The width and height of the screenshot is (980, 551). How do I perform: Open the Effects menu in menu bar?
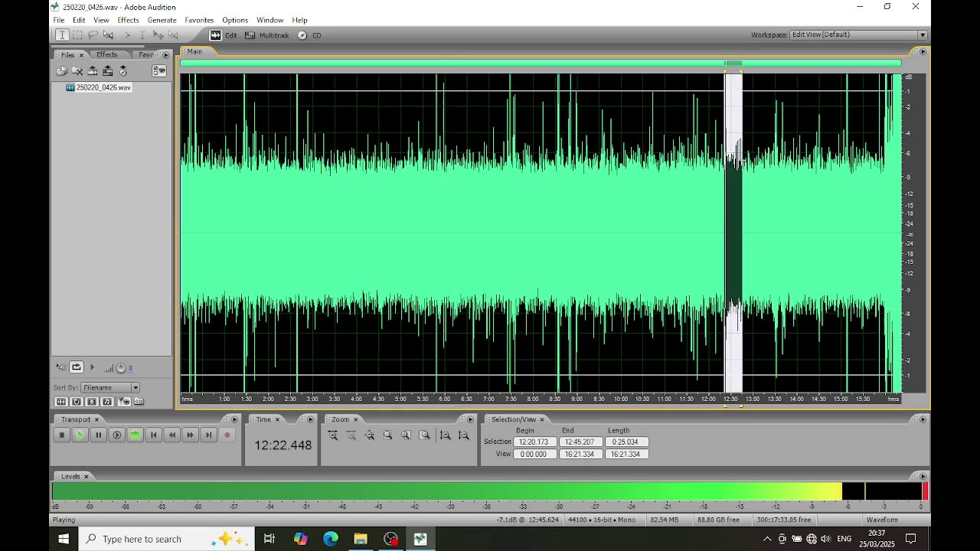coord(128,20)
